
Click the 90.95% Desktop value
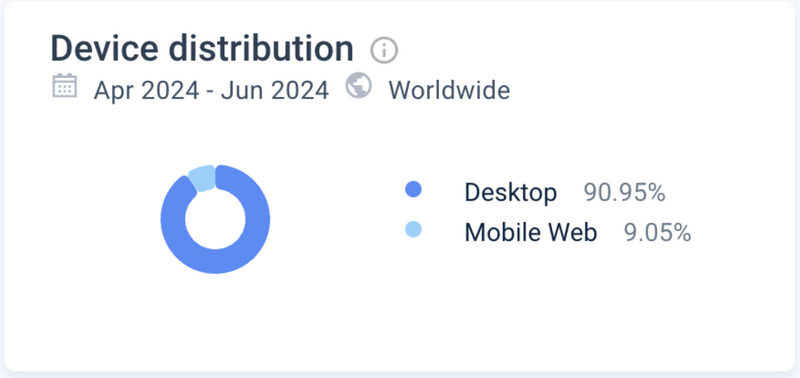(x=624, y=193)
